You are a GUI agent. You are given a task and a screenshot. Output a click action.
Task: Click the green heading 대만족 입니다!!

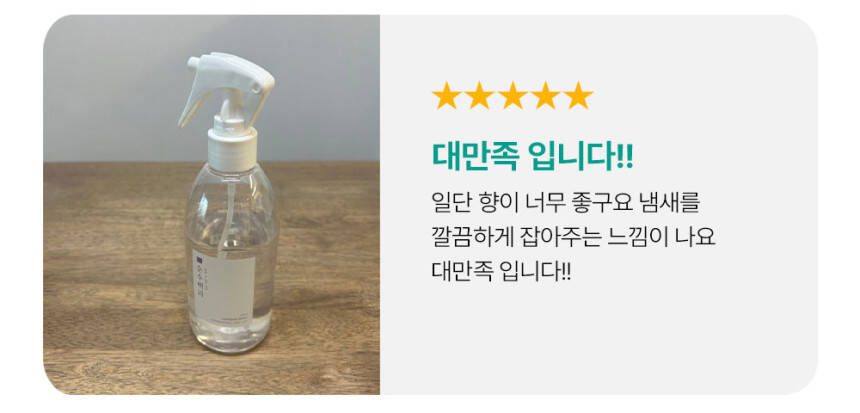coord(533,157)
